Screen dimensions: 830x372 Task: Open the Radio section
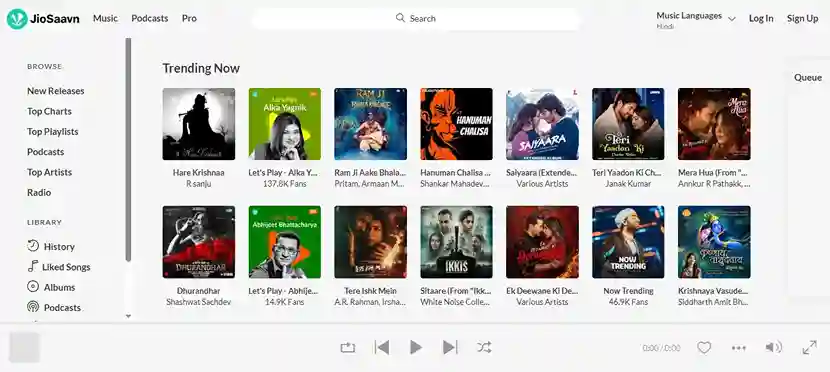tap(39, 193)
